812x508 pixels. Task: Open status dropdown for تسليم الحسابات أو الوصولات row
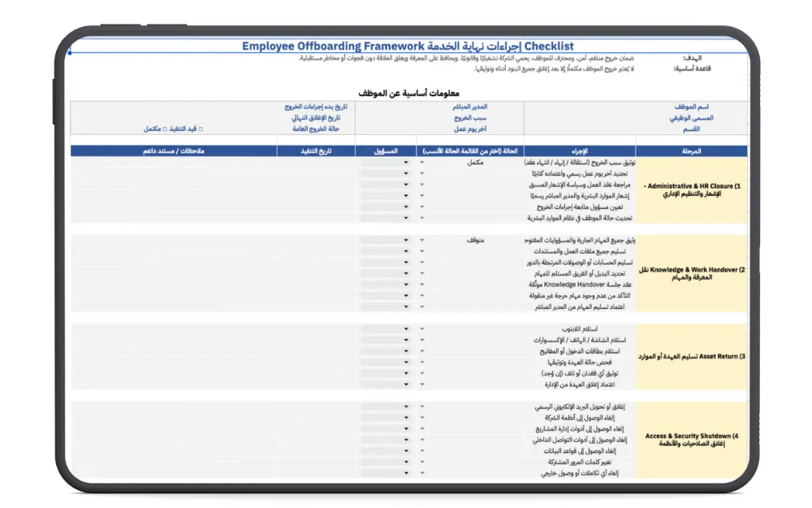[422, 263]
